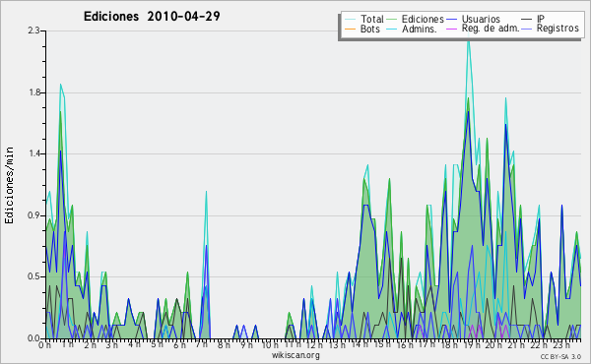Screen dimensions: 591x364
Task: Click the 19 h x-axis label
Action: click(472, 344)
